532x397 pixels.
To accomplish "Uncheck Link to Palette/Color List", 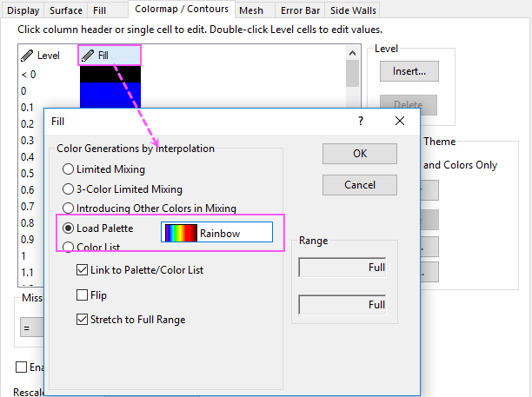I will [82, 270].
